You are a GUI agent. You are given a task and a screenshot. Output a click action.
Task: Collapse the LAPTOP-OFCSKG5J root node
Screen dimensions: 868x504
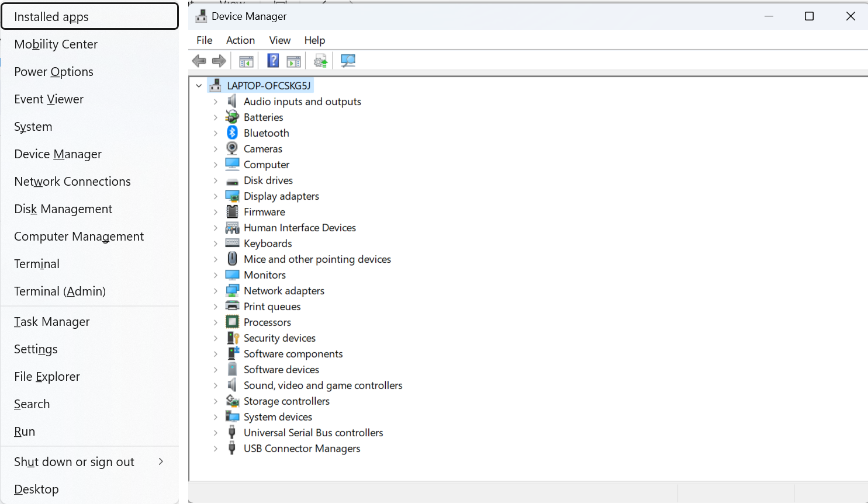(199, 85)
